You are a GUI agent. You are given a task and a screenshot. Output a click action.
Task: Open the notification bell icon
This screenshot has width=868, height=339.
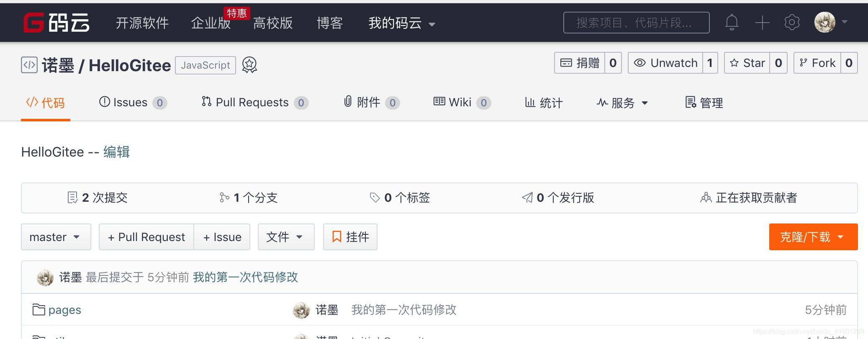732,22
